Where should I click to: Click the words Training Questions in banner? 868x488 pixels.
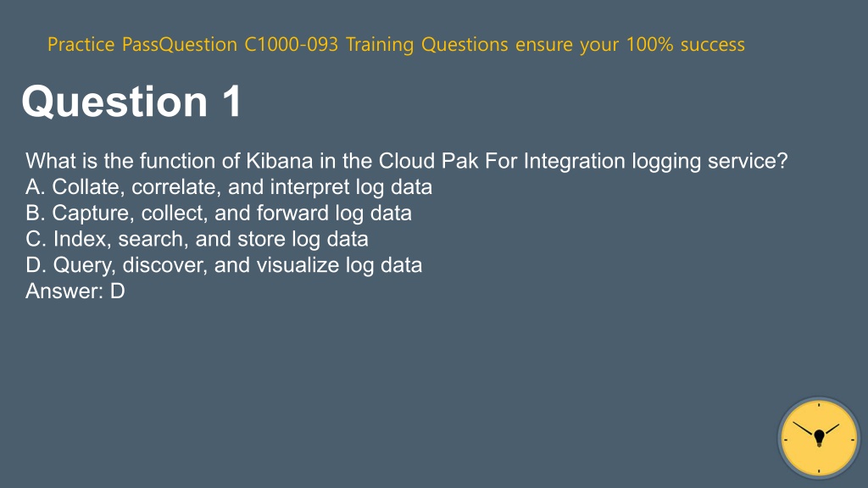coord(427,44)
